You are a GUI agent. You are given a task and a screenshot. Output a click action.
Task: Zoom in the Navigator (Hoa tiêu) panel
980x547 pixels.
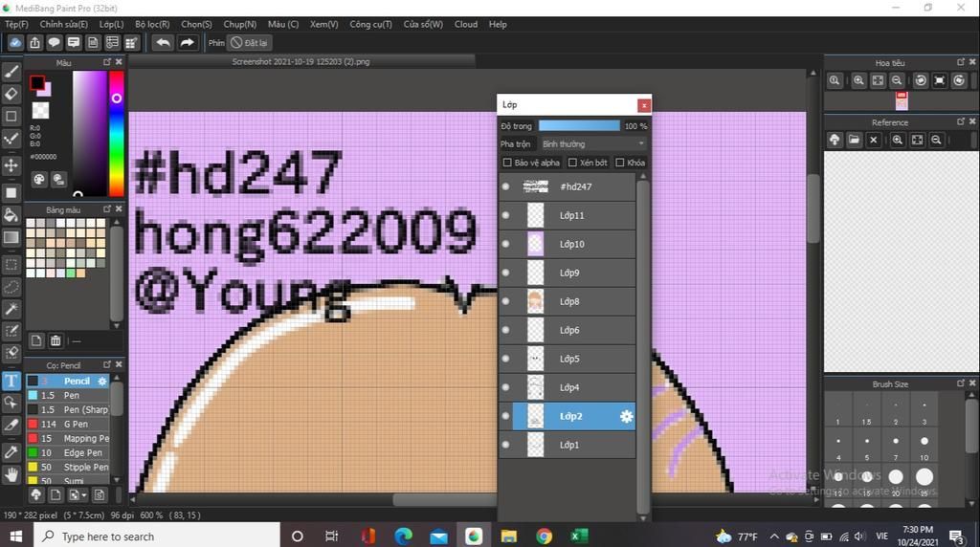(x=858, y=80)
